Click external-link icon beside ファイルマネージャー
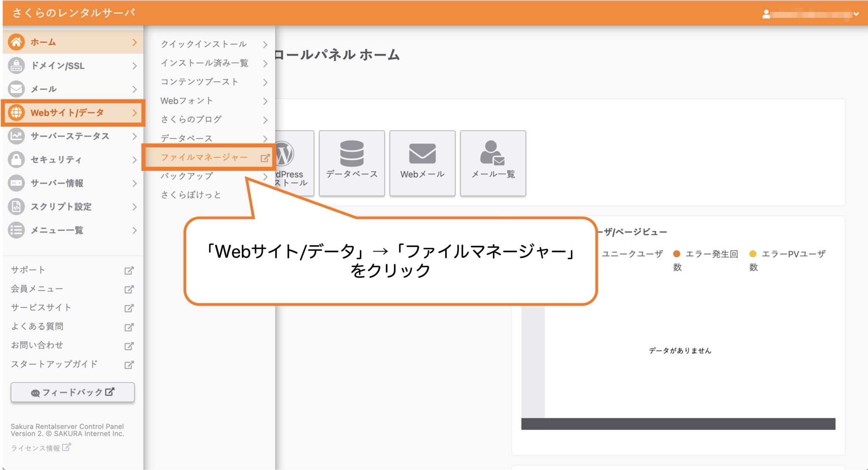 [266, 157]
